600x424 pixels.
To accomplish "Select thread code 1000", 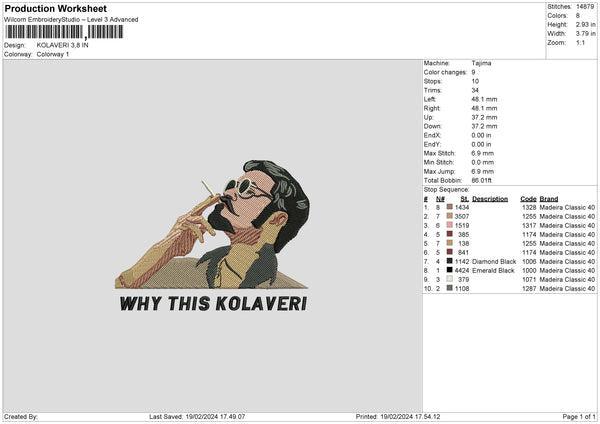I will (529, 270).
